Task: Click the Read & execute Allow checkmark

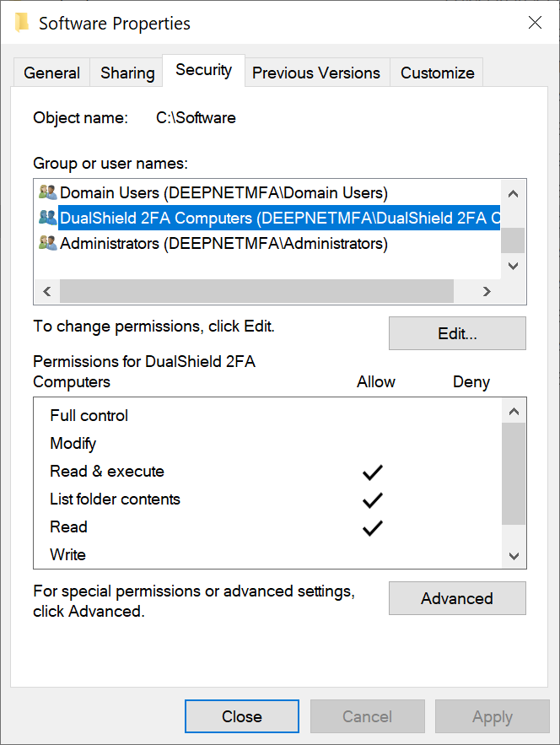Action: [x=372, y=472]
